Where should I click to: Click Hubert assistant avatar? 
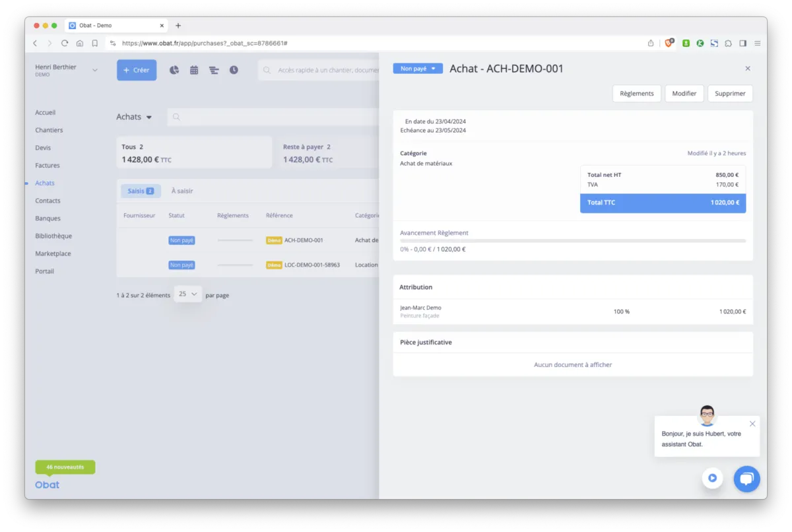708,416
